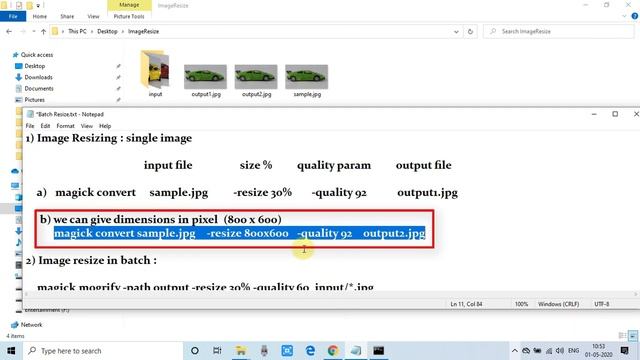Open the File tab in File Explorer
This screenshot has height=360, width=640.
click(13, 16)
